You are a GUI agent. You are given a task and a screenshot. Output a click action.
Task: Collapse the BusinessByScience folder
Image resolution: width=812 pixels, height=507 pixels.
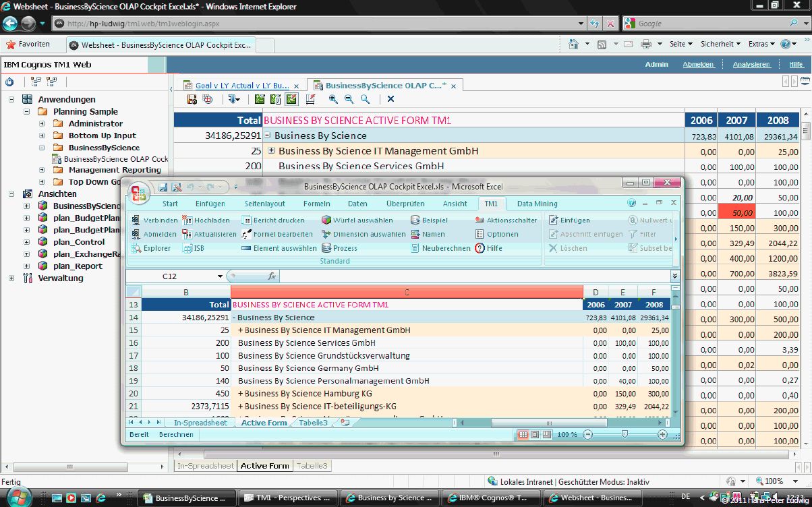[x=42, y=148]
